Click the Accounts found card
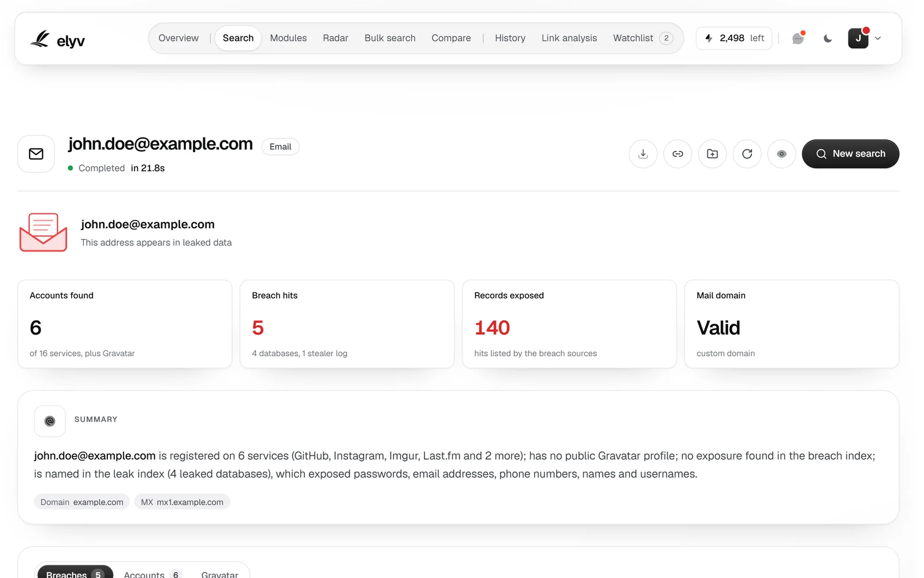 (x=125, y=324)
